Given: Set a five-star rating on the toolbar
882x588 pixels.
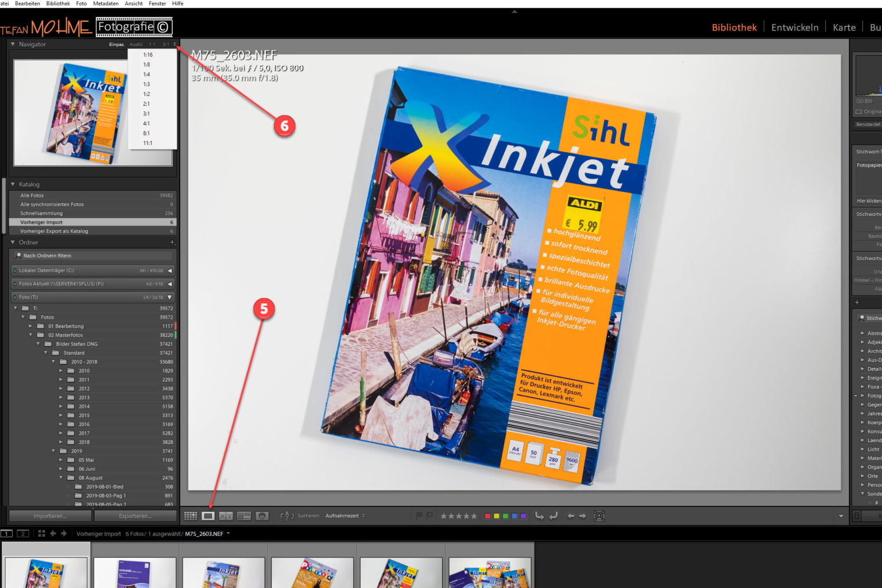Looking at the screenshot, I should click(474, 516).
